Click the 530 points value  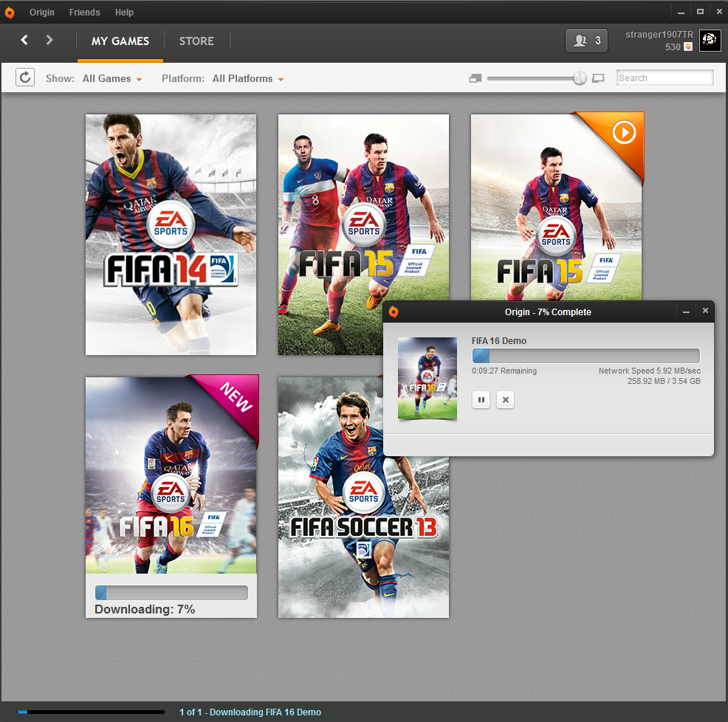pyautogui.click(x=673, y=47)
